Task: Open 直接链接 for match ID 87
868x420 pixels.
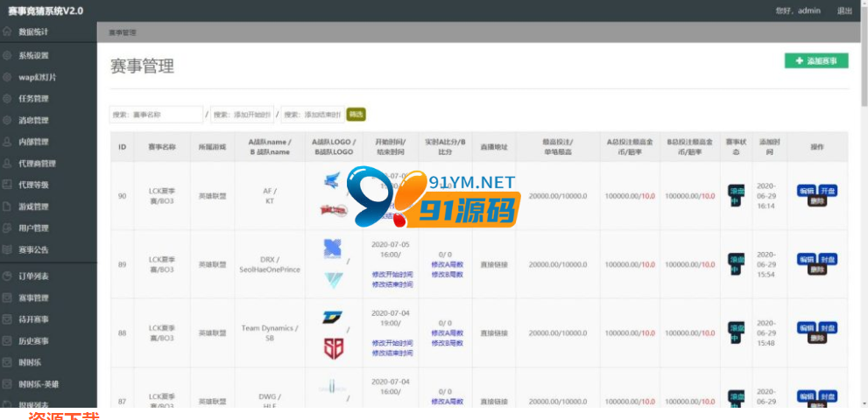Action: pos(493,402)
